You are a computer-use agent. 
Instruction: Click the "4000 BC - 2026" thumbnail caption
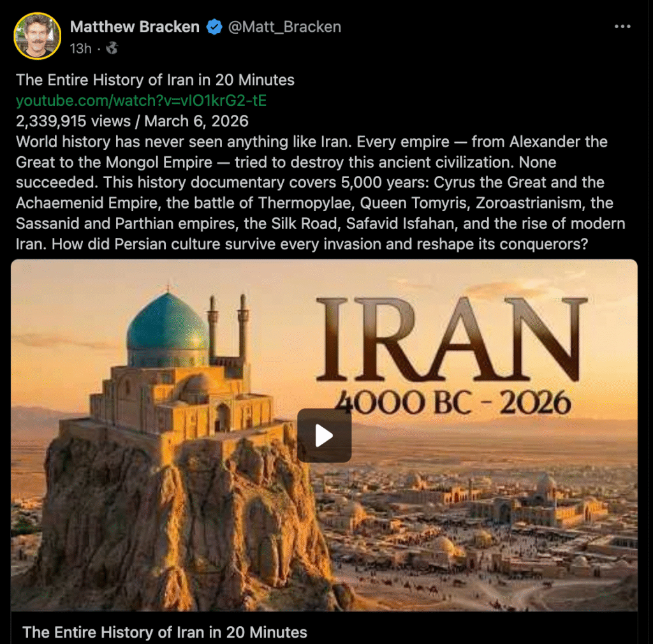point(453,402)
